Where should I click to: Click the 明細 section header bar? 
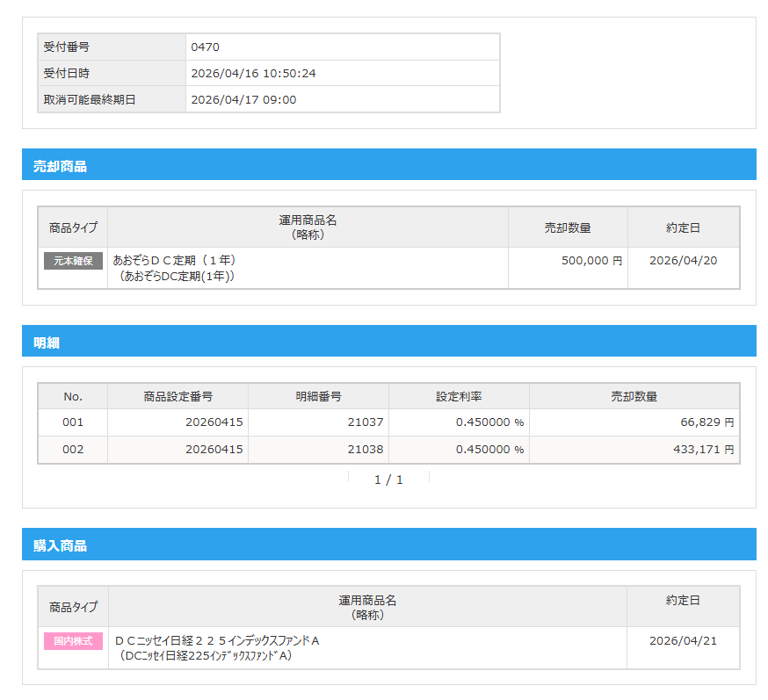[x=388, y=343]
